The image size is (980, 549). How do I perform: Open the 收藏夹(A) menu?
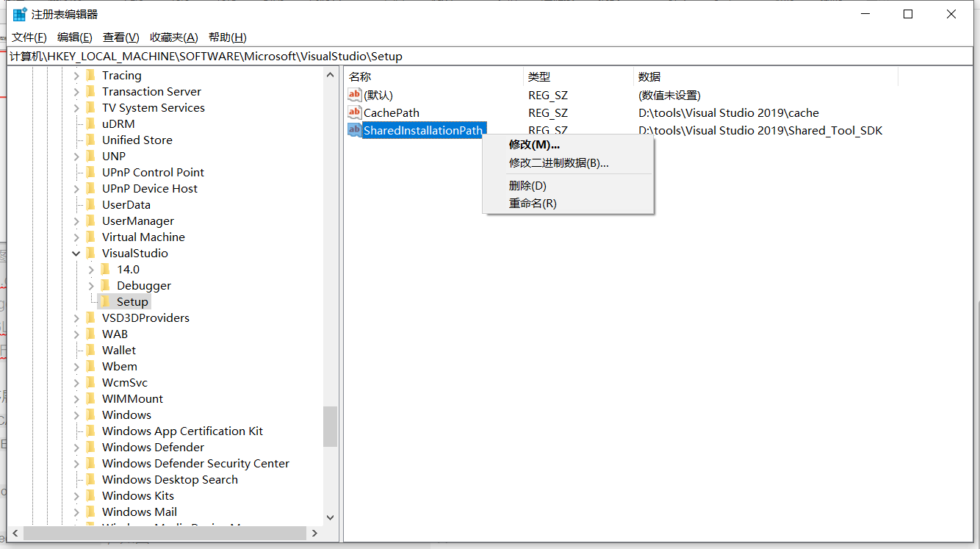click(x=174, y=37)
